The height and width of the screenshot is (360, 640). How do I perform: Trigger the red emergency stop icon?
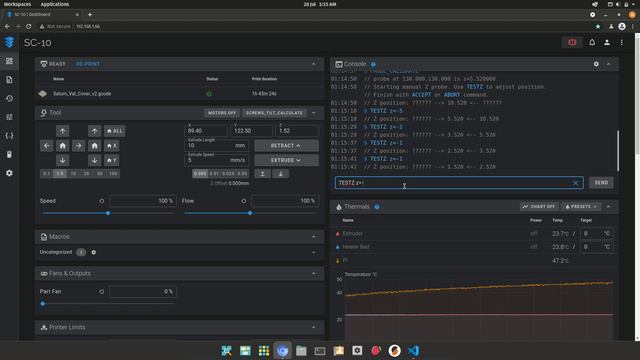(572, 42)
